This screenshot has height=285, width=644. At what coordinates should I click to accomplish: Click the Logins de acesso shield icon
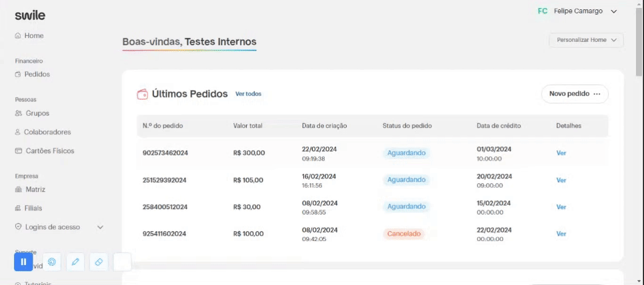point(17,227)
